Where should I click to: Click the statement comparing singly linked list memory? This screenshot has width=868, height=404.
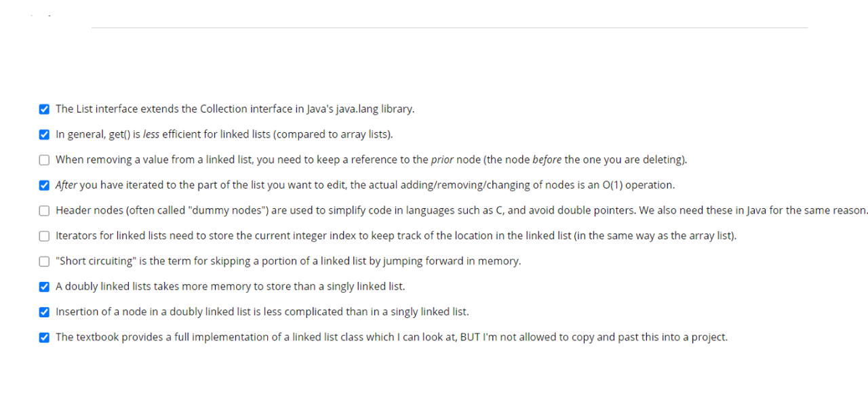click(x=231, y=286)
